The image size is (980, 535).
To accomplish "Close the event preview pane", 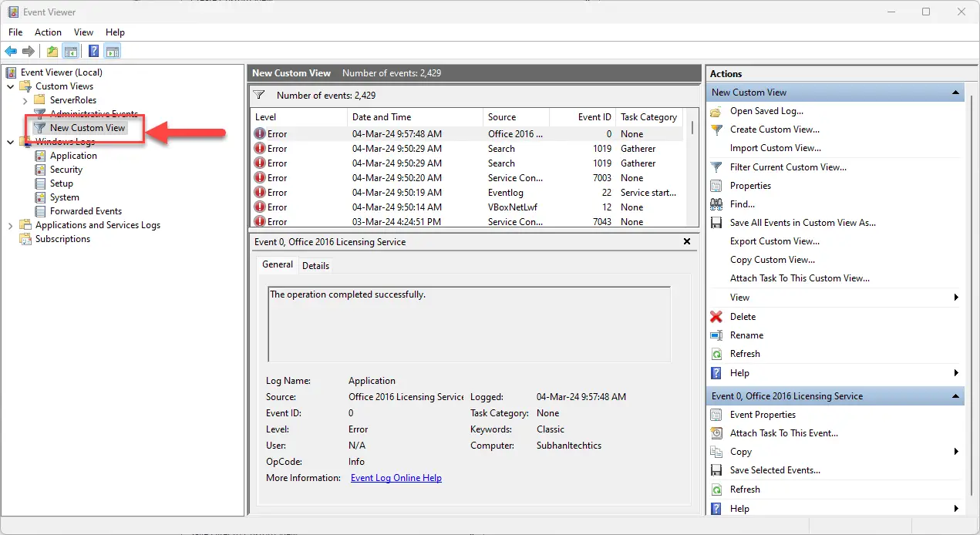I will (687, 242).
